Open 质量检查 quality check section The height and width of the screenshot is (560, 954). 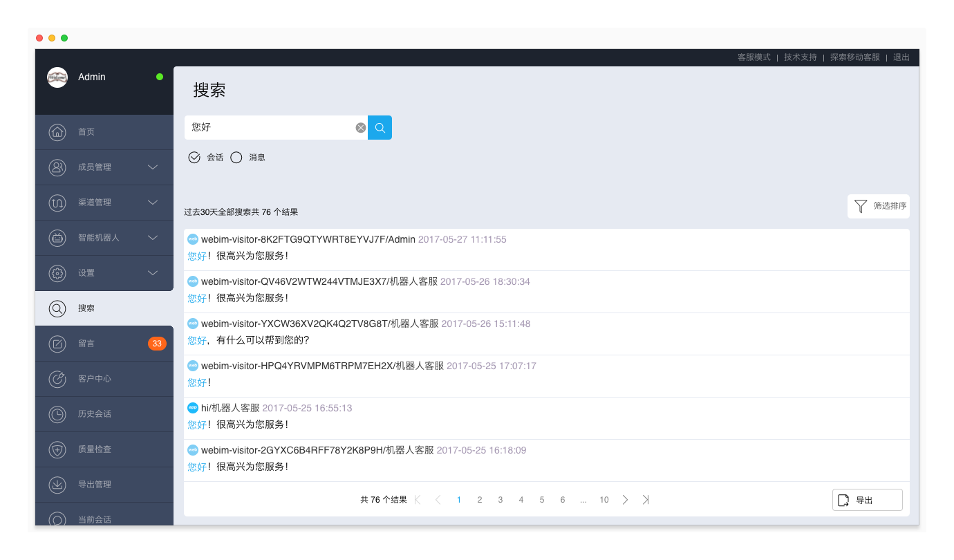pyautogui.click(x=57, y=449)
